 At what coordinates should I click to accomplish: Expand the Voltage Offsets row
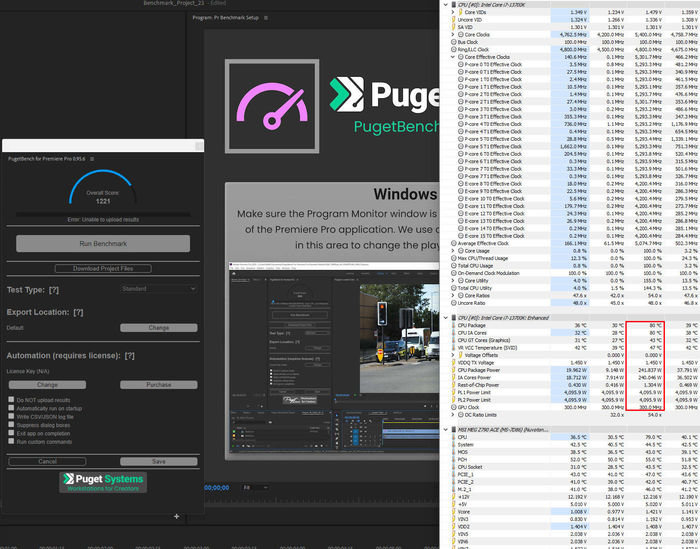click(453, 355)
